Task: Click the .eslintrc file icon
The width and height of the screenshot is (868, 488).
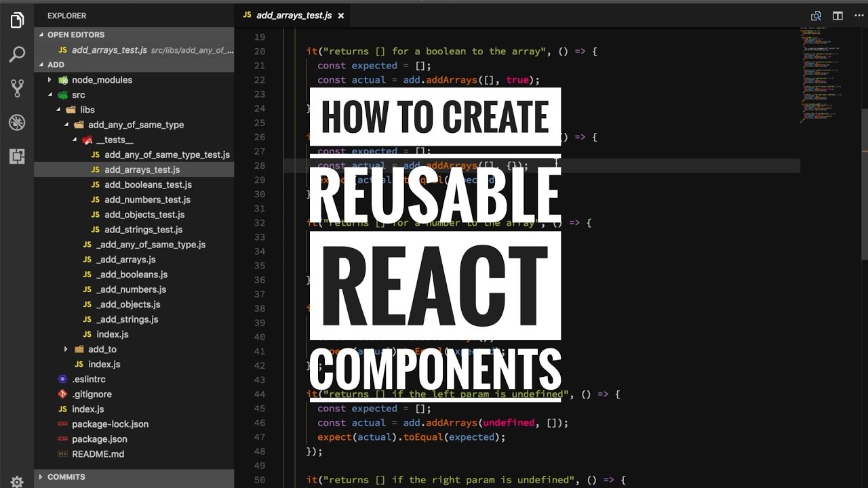Action: [63, 379]
